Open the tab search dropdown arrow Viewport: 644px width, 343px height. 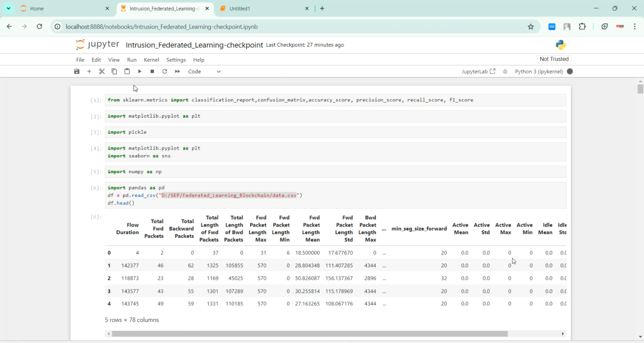[x=8, y=9]
